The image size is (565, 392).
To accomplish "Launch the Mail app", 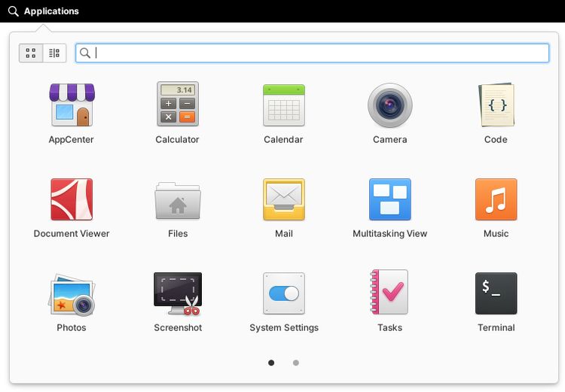I will (x=284, y=199).
